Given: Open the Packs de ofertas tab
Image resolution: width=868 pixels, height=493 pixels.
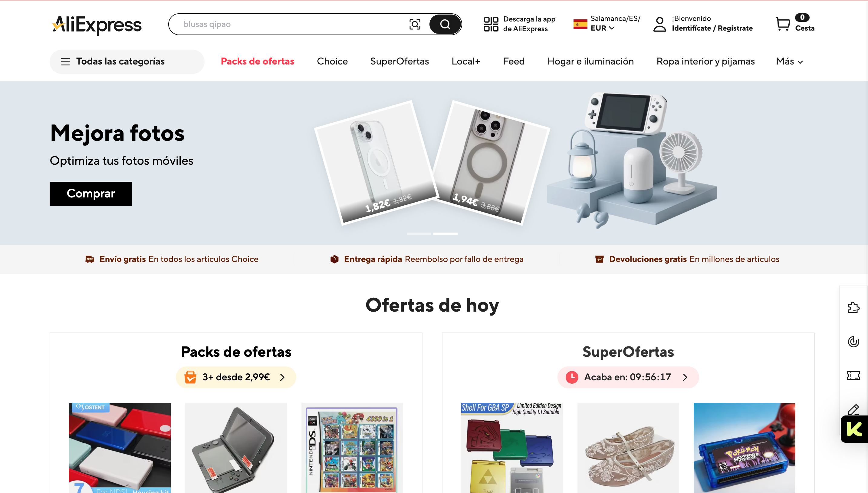Looking at the screenshot, I should [258, 61].
